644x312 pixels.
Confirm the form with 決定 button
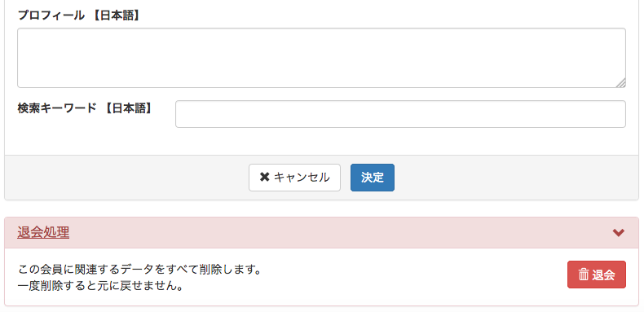[x=373, y=178]
